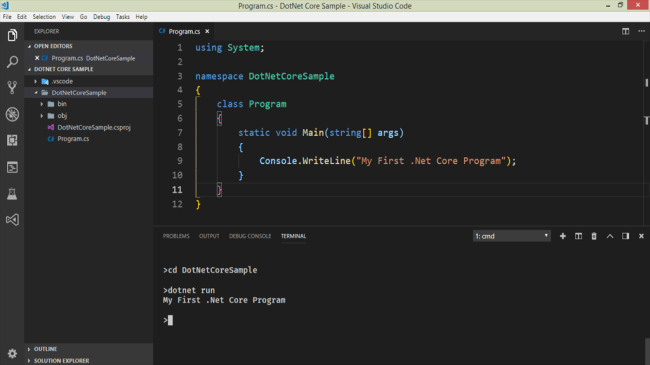Screen dimensions: 650x365
Task: Split the terminal panel
Action: coord(578,236)
